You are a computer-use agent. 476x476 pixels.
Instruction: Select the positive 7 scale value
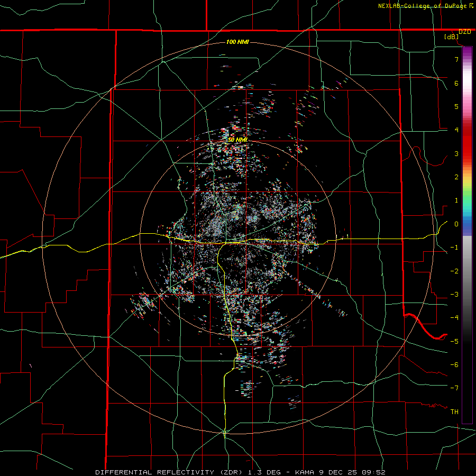click(x=456, y=59)
